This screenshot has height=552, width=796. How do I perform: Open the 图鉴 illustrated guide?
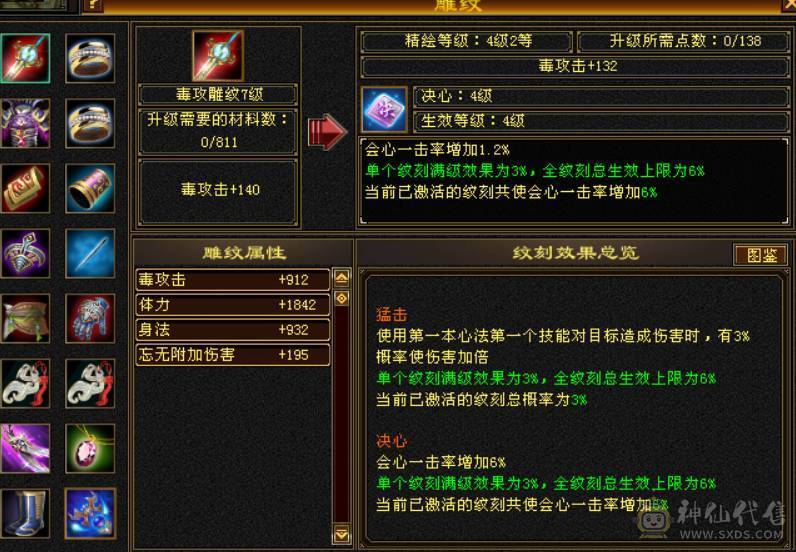[761, 255]
